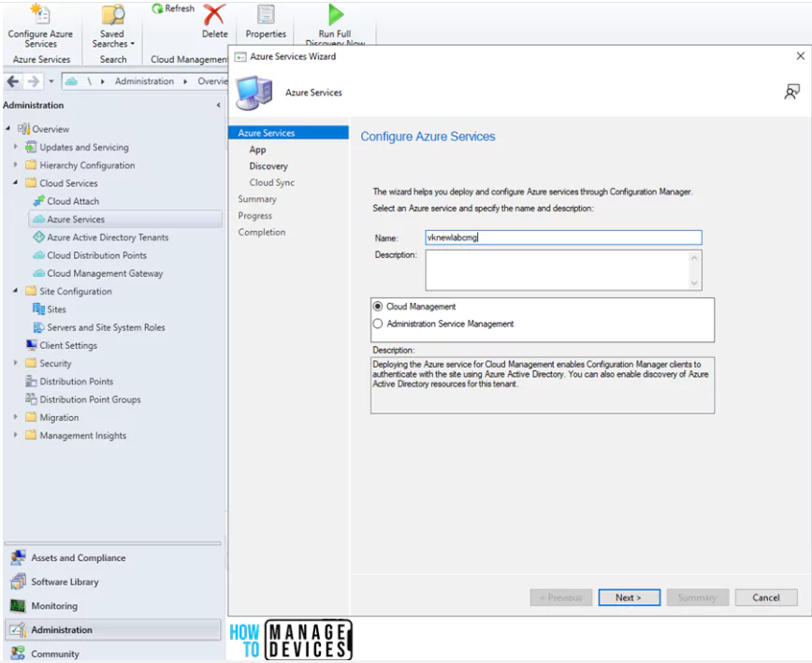Open Community workspace icon

tap(18, 653)
